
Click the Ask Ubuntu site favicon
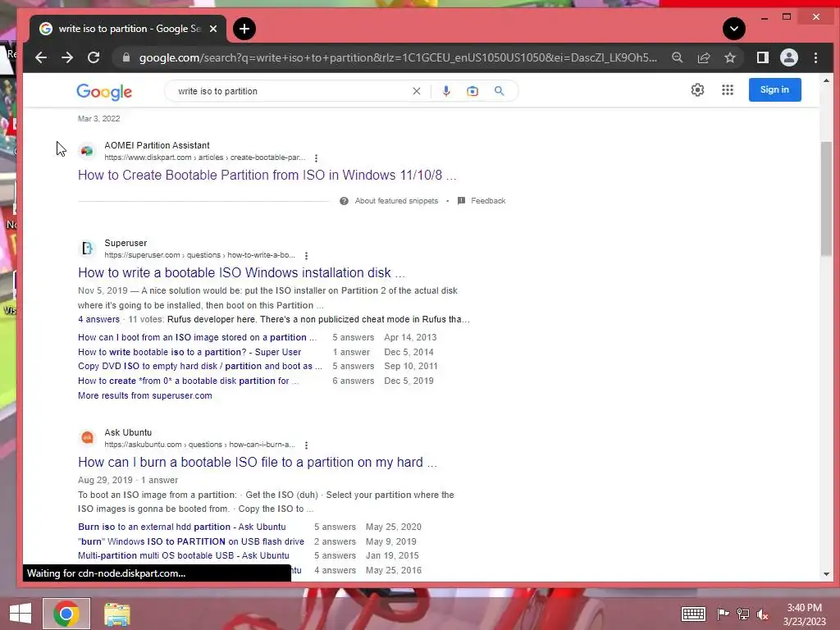click(87, 438)
